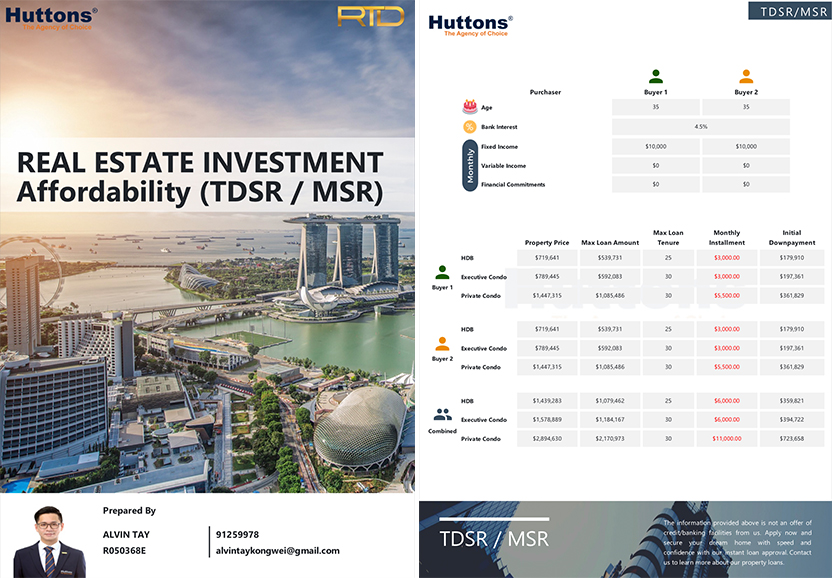Viewport: 832px width, 578px height.
Task: Click the gold RTD logo
Action: point(371,16)
